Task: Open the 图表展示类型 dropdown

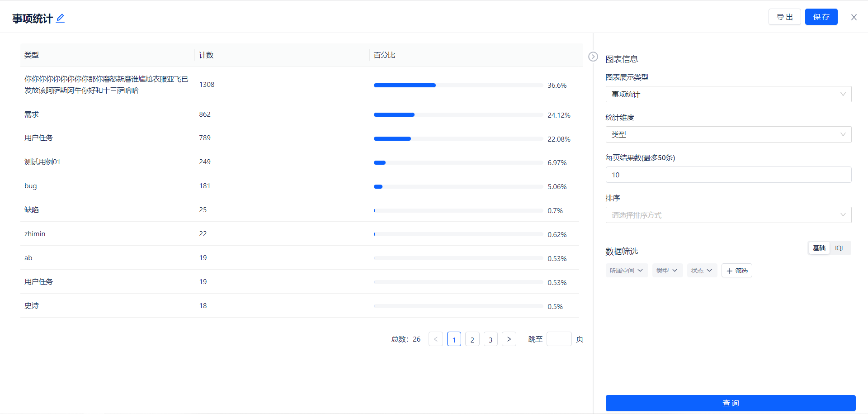Action: pos(728,94)
